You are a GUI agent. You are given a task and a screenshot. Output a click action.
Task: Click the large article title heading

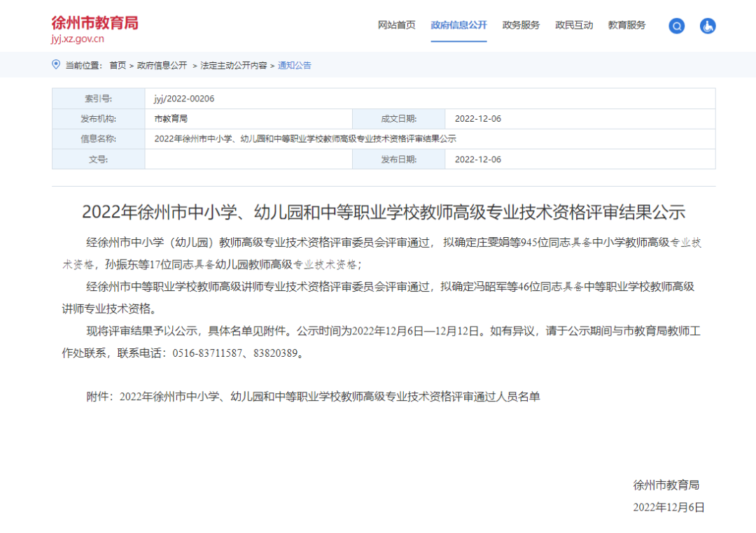[x=384, y=212]
